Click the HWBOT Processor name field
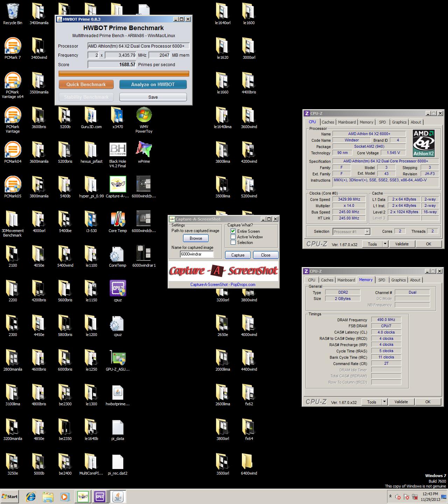This screenshot has width=448, height=504. [139, 46]
